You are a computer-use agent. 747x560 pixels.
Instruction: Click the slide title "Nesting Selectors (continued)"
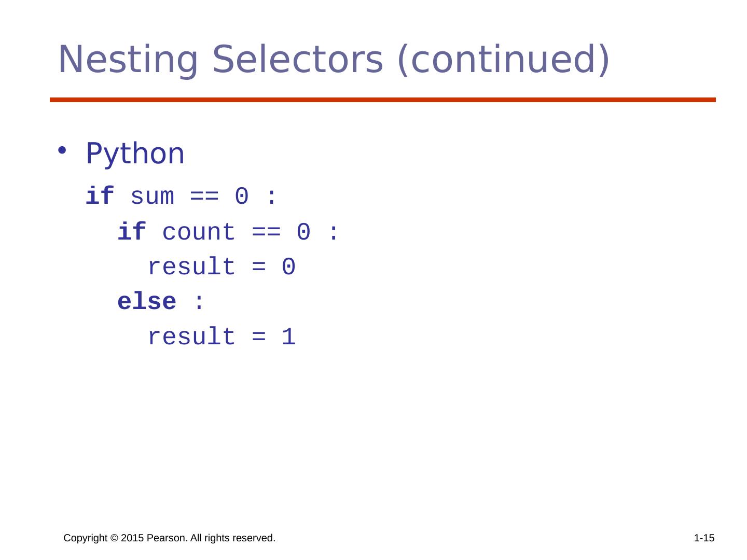[333, 59]
